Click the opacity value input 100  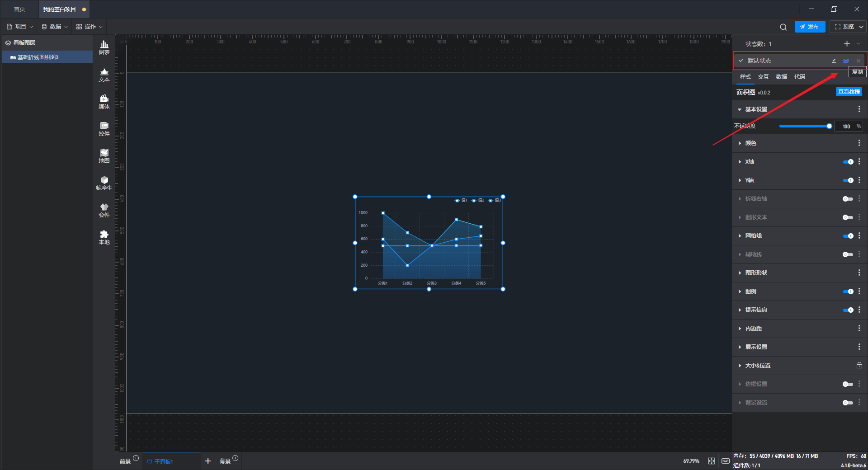846,127
